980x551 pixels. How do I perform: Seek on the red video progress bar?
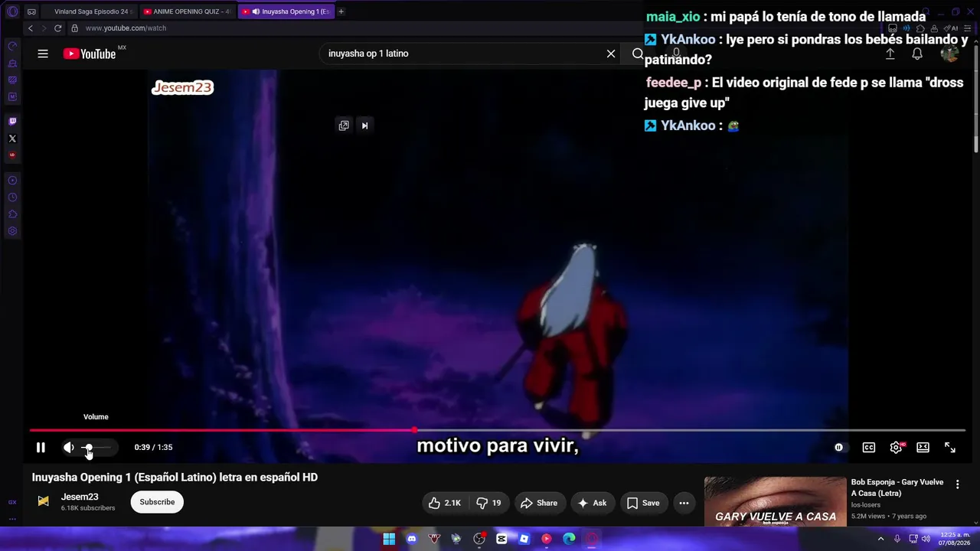(497, 430)
